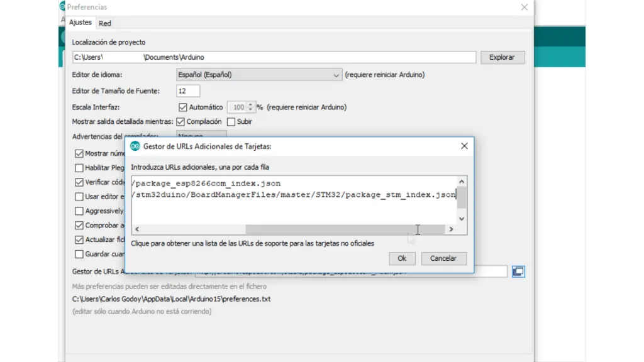
Task: Click the Explorar button
Action: 502,57
